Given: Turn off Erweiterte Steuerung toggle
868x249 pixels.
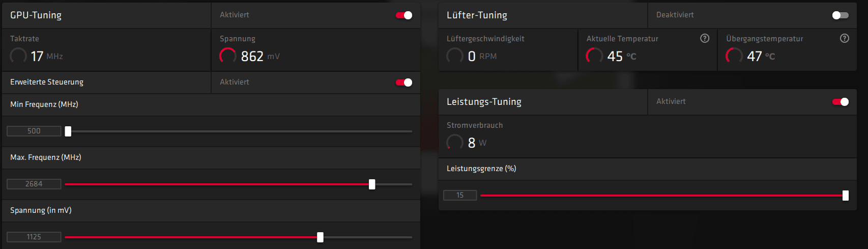Looking at the screenshot, I should (404, 82).
